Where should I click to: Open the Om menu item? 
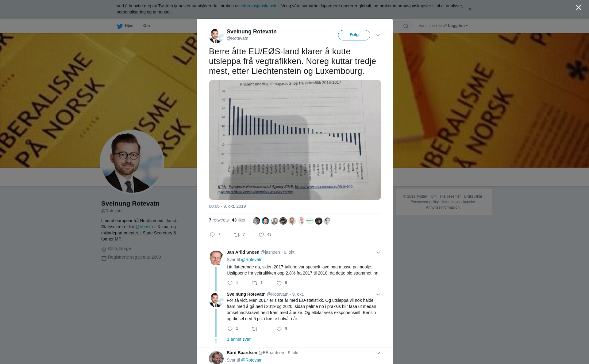coord(146,26)
